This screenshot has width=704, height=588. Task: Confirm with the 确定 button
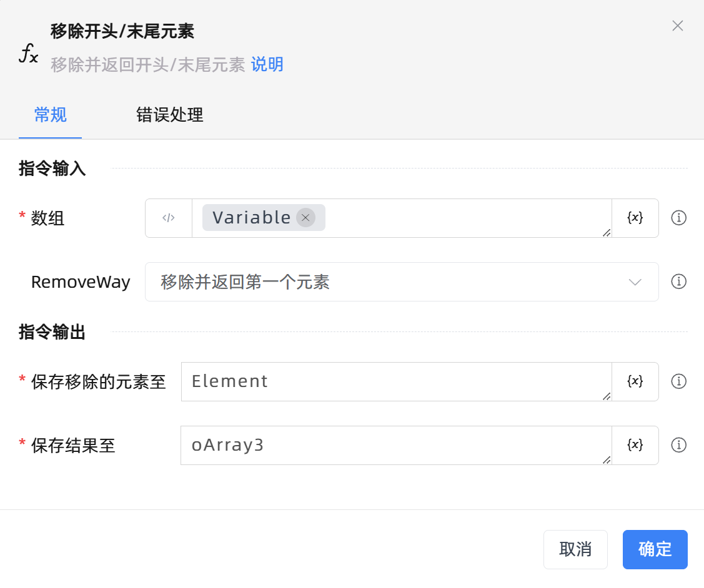tap(655, 549)
